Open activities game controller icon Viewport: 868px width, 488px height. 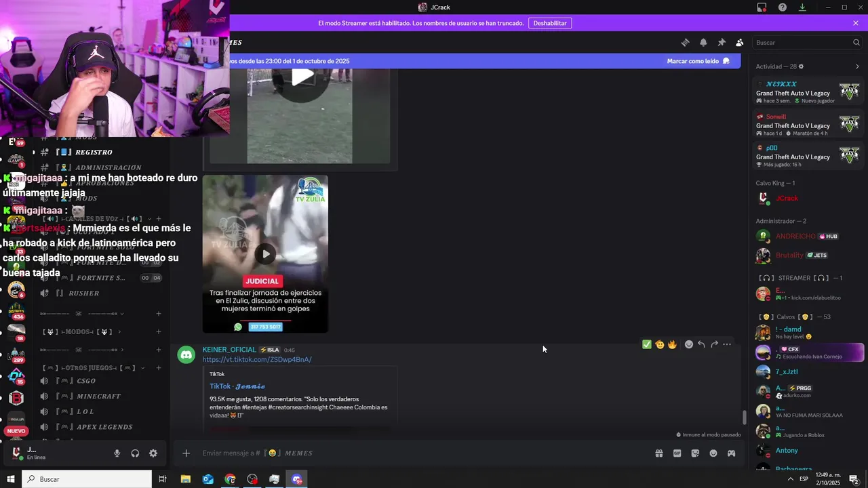pyautogui.click(x=731, y=453)
